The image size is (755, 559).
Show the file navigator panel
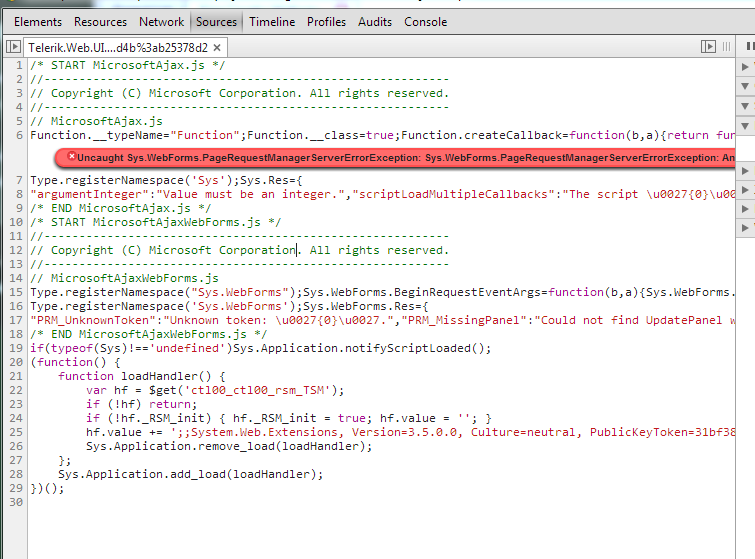[13, 47]
